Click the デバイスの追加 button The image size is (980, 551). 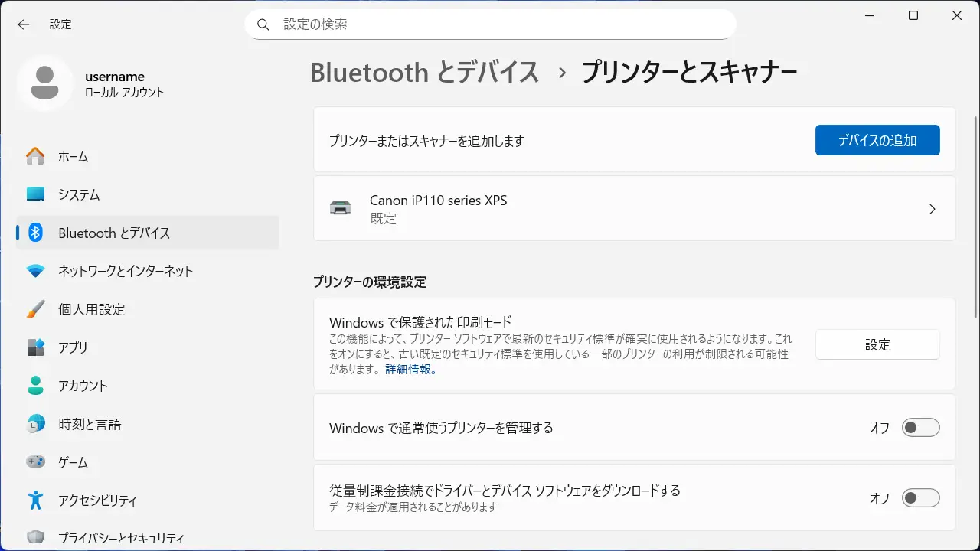(x=877, y=140)
